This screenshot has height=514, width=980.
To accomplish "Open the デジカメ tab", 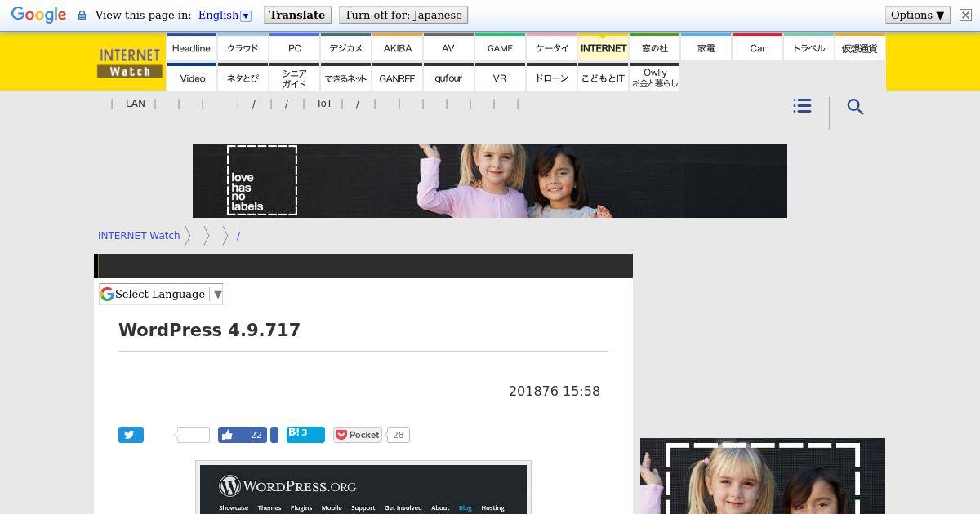I will pos(345,47).
